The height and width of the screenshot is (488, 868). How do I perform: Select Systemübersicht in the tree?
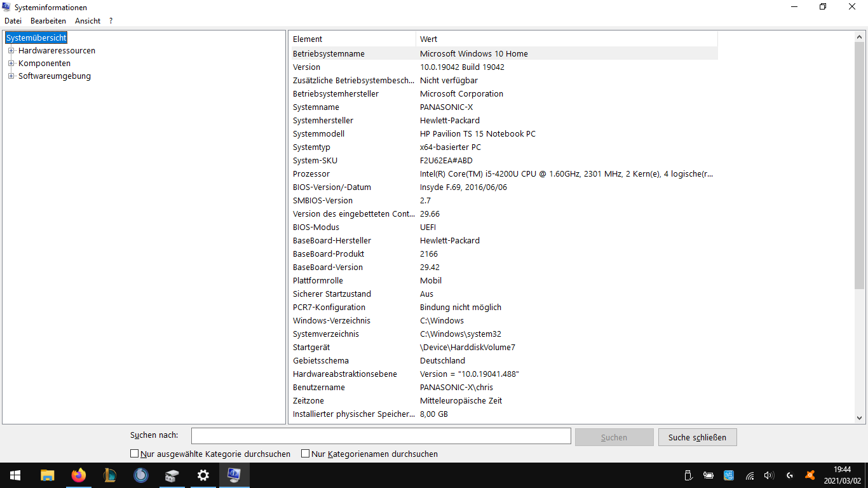point(36,38)
